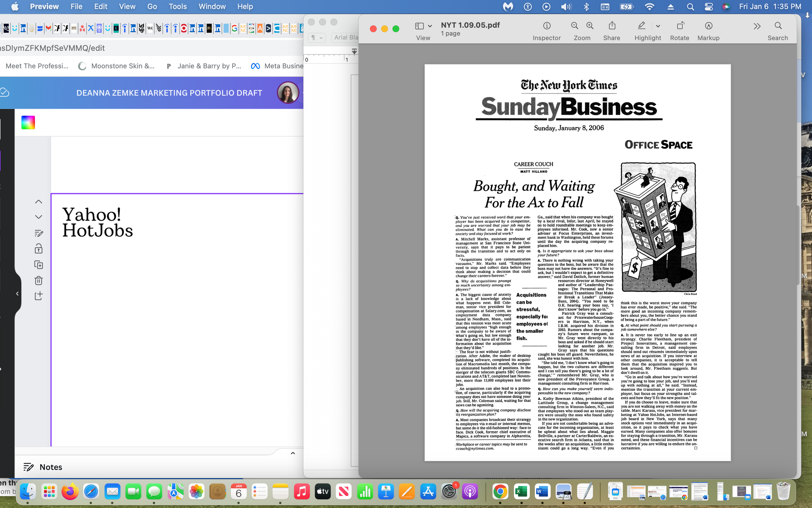
Task: Click the trash delete page icon
Action: (39, 280)
